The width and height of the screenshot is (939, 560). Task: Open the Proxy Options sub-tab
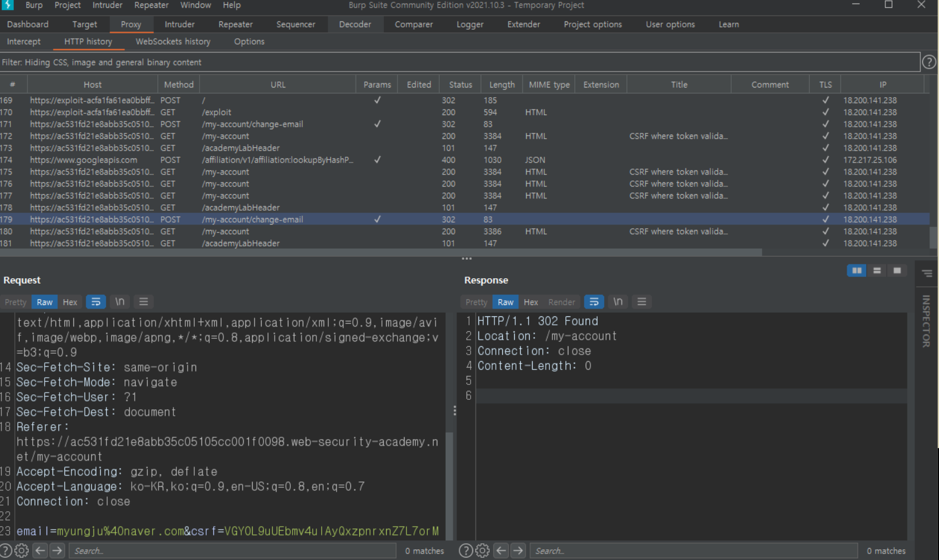249,42
